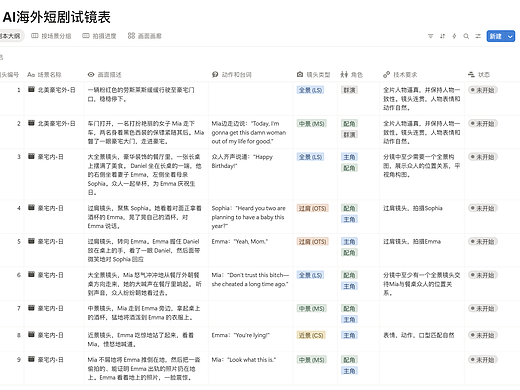The height and width of the screenshot is (390, 520).
Task: Click the search magnifier icon
Action: [x=466, y=36]
